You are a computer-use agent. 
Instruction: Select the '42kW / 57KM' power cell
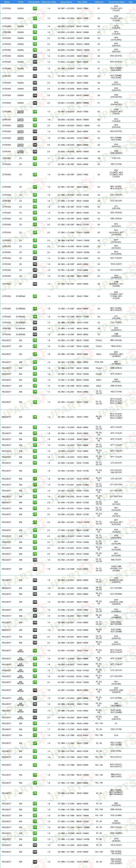(x=83, y=323)
